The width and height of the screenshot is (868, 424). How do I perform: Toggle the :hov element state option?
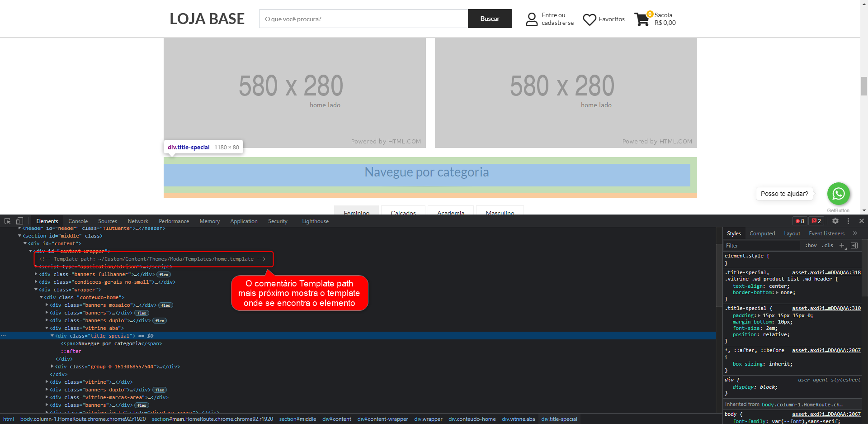point(811,245)
